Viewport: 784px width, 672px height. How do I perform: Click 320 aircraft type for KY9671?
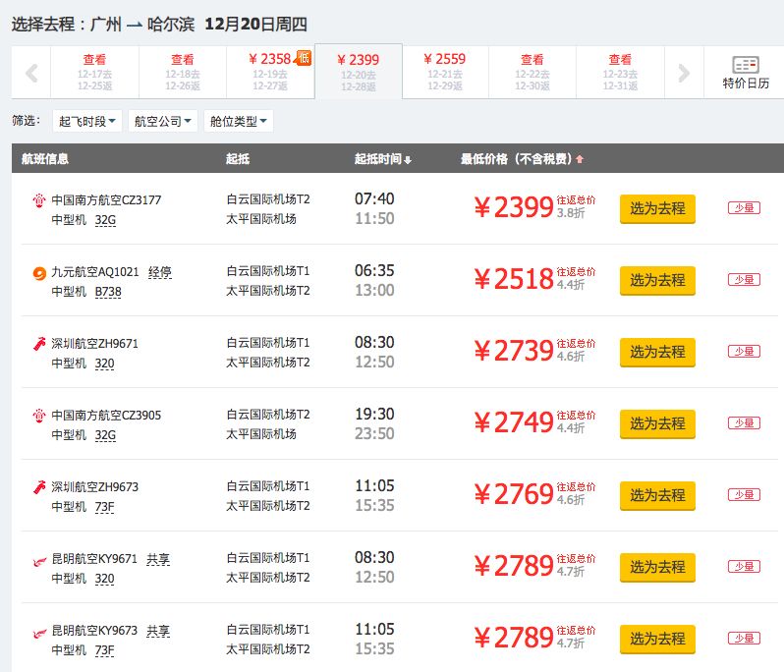pyautogui.click(x=104, y=579)
